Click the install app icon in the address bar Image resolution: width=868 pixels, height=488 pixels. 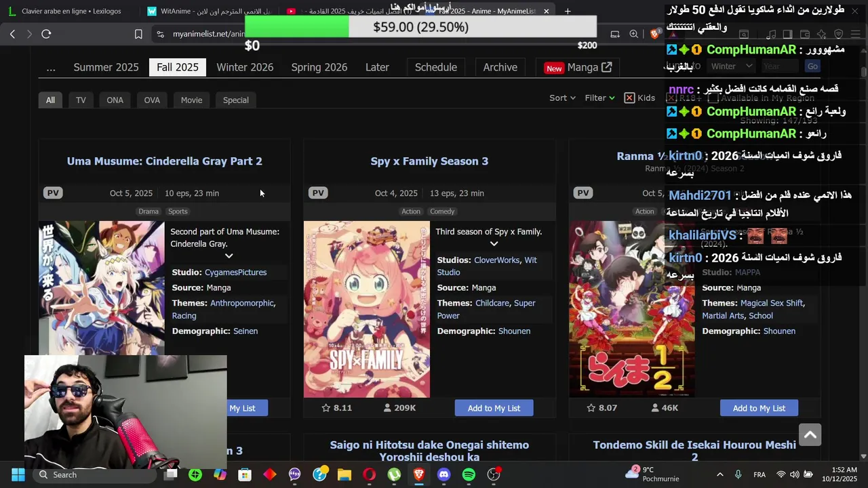tap(615, 34)
